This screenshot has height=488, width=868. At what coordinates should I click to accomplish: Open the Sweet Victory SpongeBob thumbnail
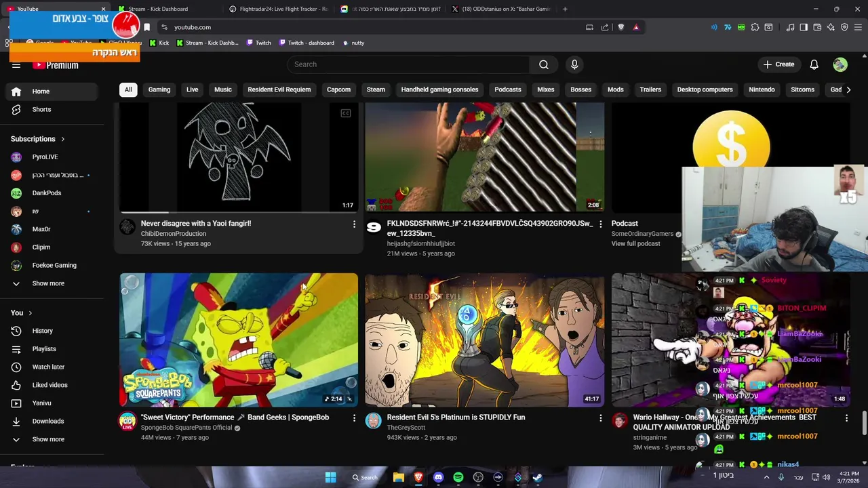239,340
